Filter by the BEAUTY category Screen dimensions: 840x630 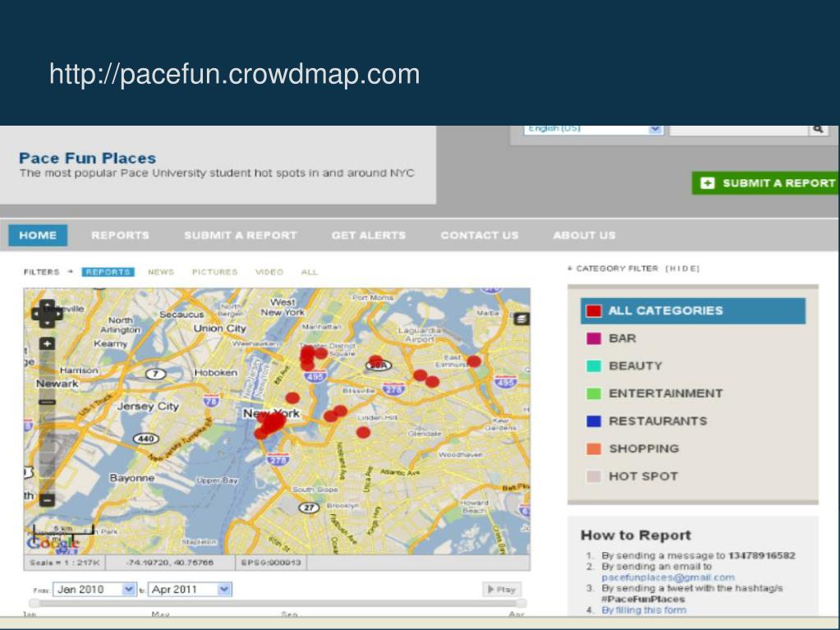pos(625,366)
